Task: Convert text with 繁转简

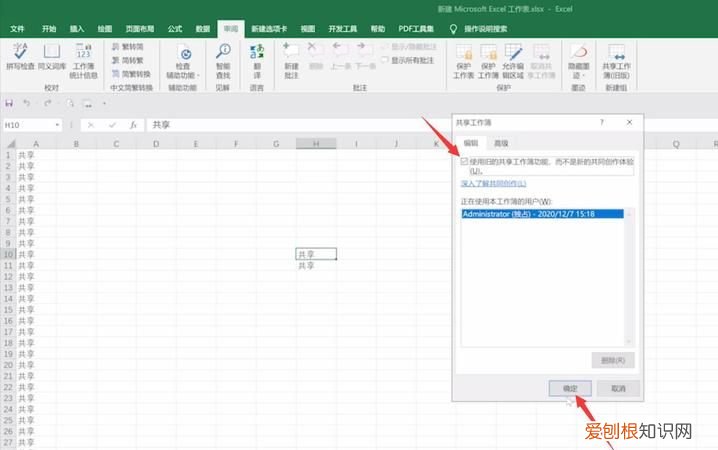Action: pos(128,47)
